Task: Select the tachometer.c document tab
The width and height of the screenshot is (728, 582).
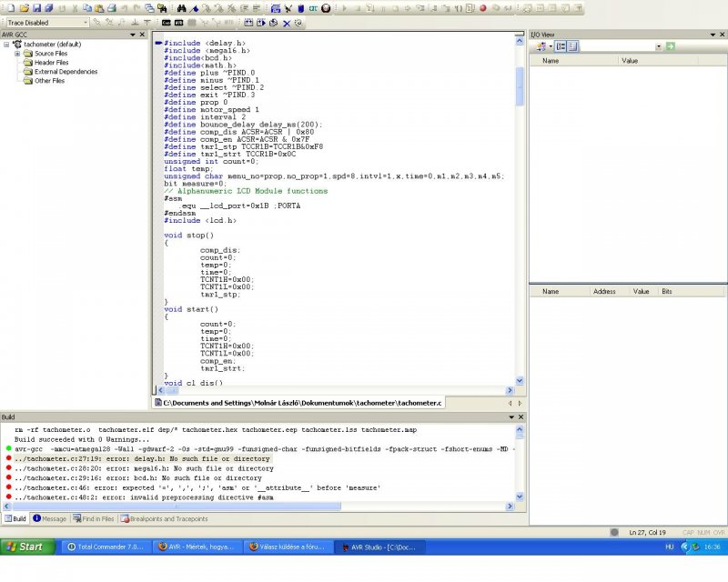Action: pyautogui.click(x=298, y=403)
